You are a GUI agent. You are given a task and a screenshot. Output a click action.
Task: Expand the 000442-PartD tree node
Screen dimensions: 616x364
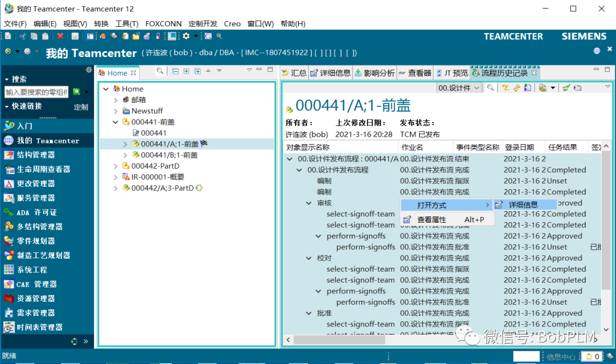coord(115,166)
